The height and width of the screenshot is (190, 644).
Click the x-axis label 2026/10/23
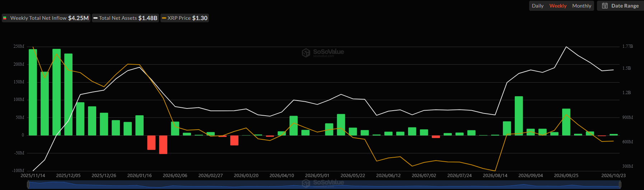613,176
